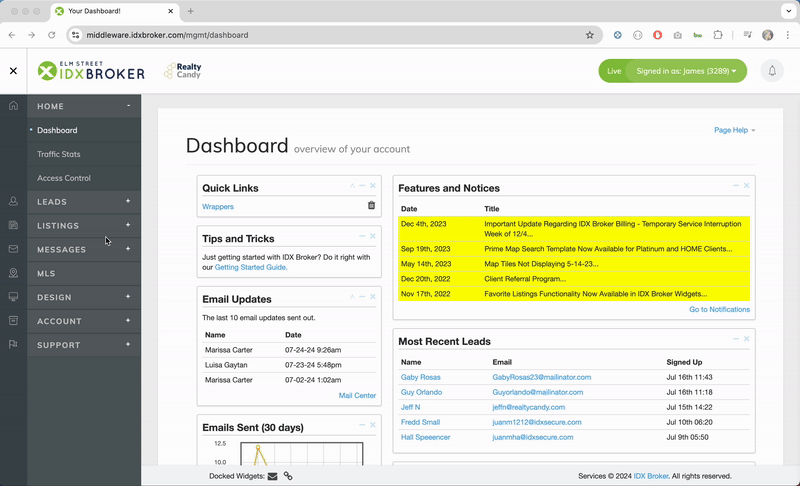The height and width of the screenshot is (486, 800).
Task: Select the Luisa Gaytan email update row
Action: (289, 365)
